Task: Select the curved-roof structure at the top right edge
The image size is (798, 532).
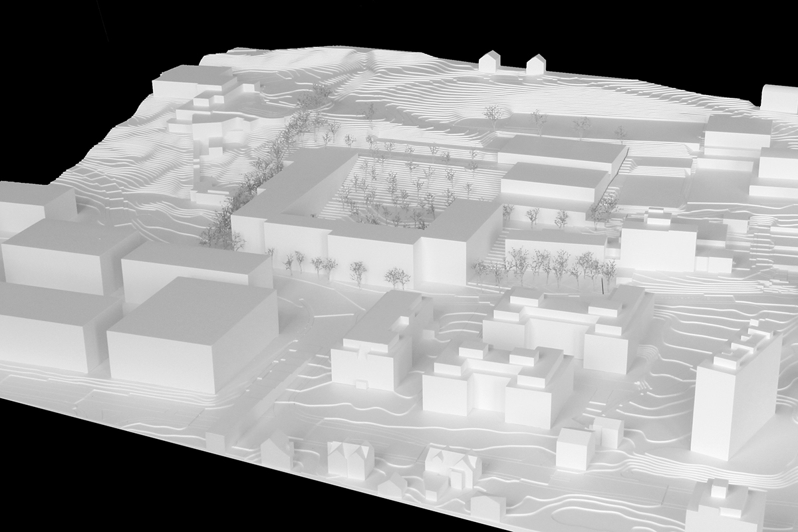Action: click(x=778, y=98)
